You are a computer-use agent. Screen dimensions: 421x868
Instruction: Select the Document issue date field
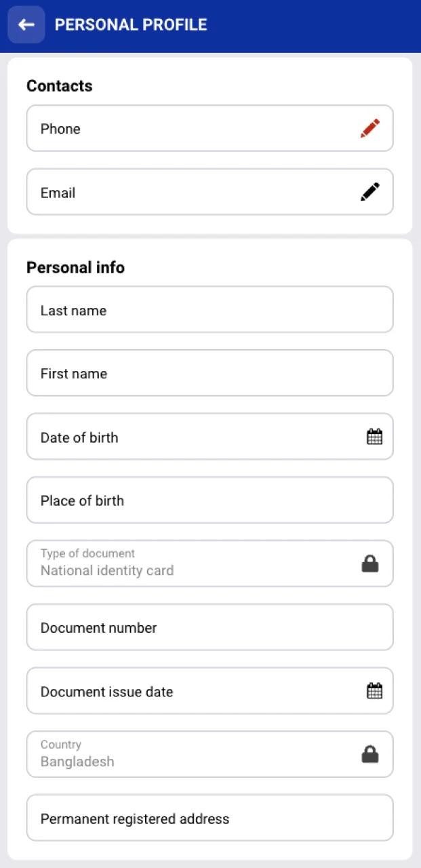click(190, 691)
